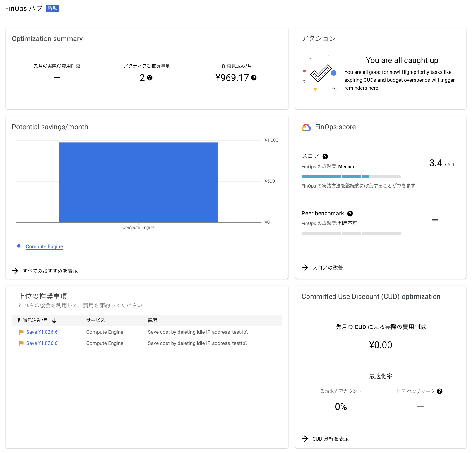The width and height of the screenshot is (476, 453).
Task: Click CUD 分析を表示
Action: point(330,439)
